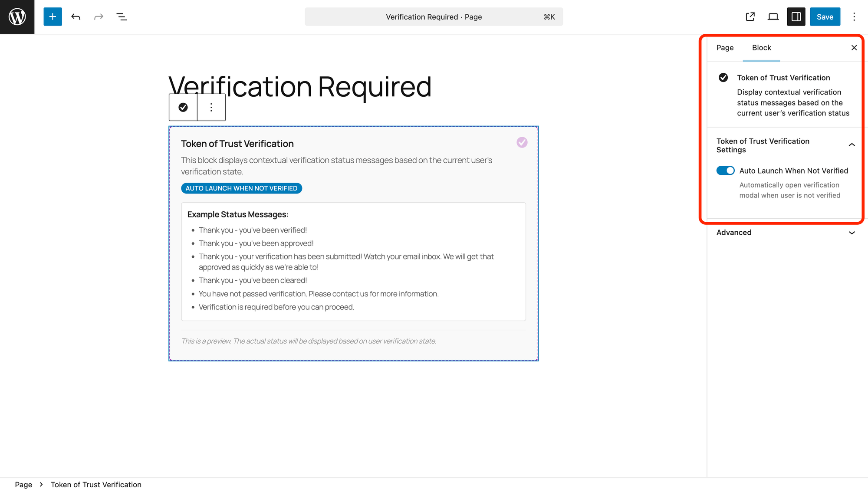The height and width of the screenshot is (489, 868).
Task: Open the command palette title bar
Action: pos(434,17)
